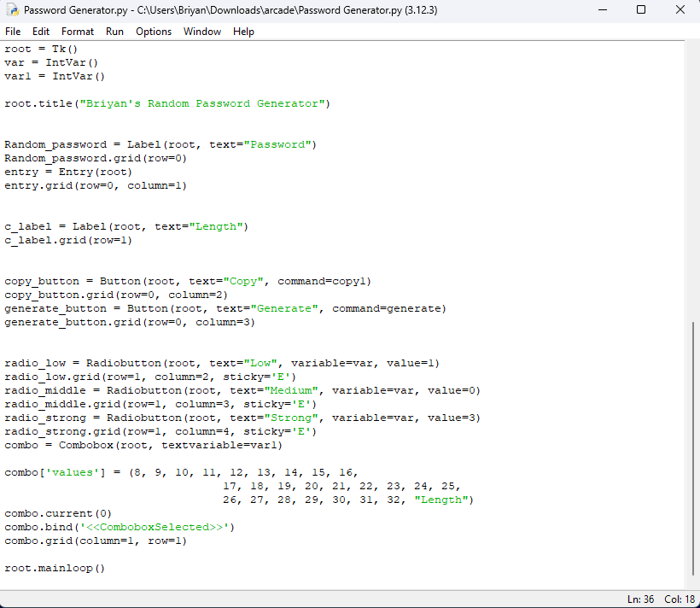The width and height of the screenshot is (700, 608).
Task: Maximize the Password Generator.py window
Action: tap(641, 10)
